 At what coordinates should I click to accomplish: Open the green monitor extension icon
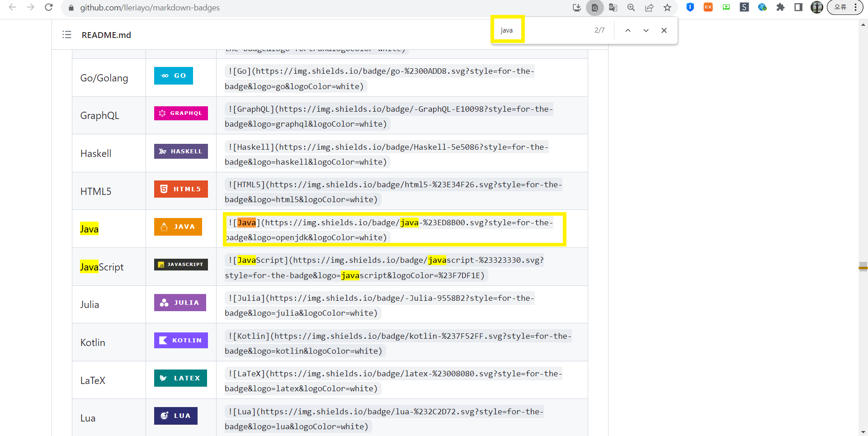point(726,7)
